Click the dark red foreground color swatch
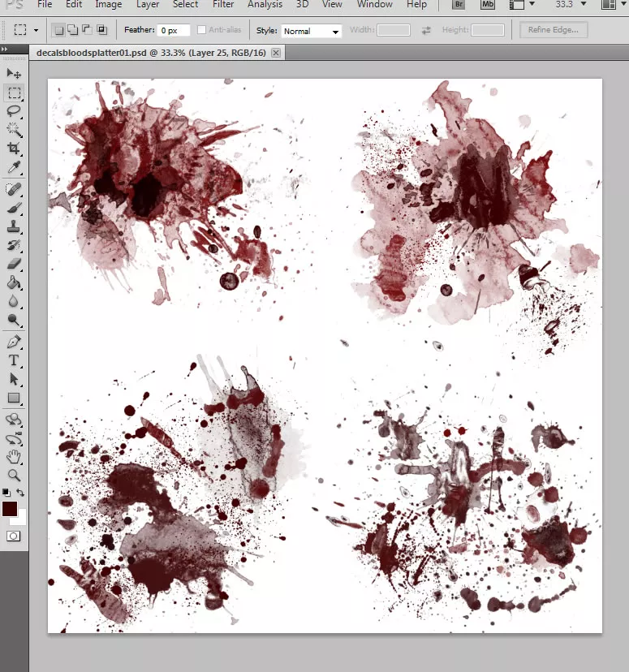The image size is (629, 672). [10, 509]
